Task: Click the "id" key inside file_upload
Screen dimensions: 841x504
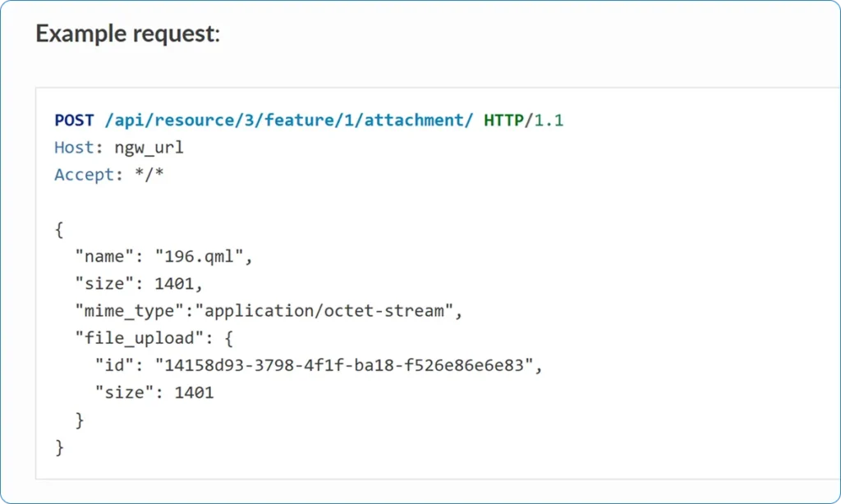Action: (114, 365)
